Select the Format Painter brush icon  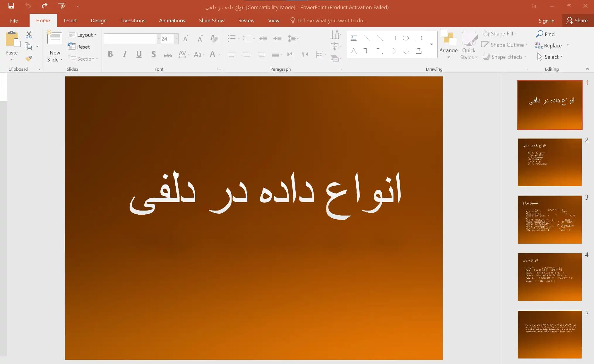[x=29, y=58]
